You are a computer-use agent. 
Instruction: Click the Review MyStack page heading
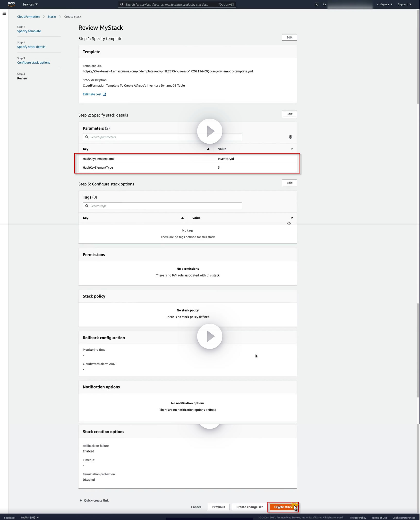pos(101,28)
